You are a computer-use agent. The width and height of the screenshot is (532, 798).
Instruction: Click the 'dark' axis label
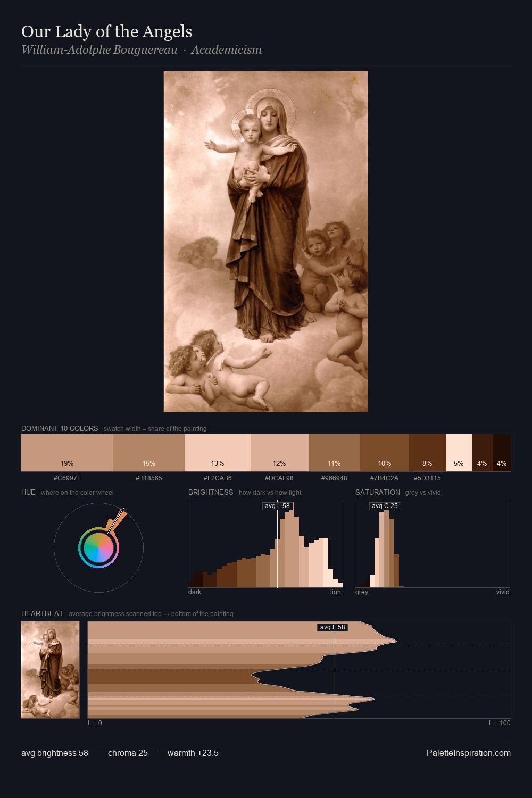coord(195,592)
